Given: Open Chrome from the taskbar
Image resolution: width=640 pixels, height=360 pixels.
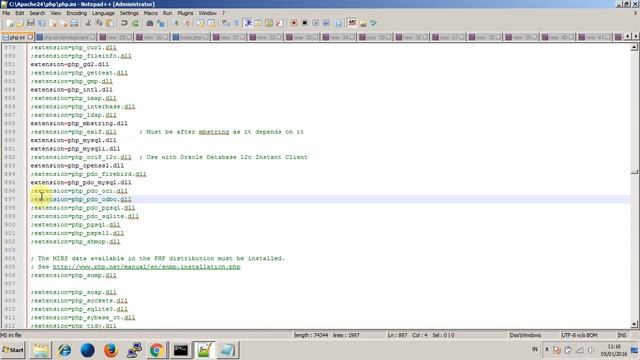Looking at the screenshot, I should 156,350.
